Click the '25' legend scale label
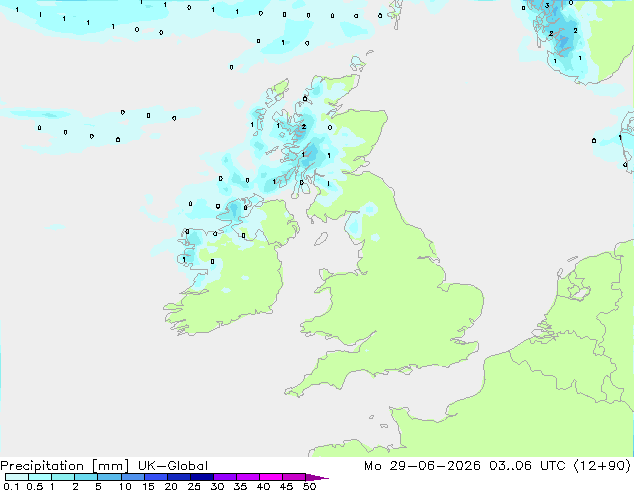Screen dimensions: 634x490 click(x=194, y=486)
